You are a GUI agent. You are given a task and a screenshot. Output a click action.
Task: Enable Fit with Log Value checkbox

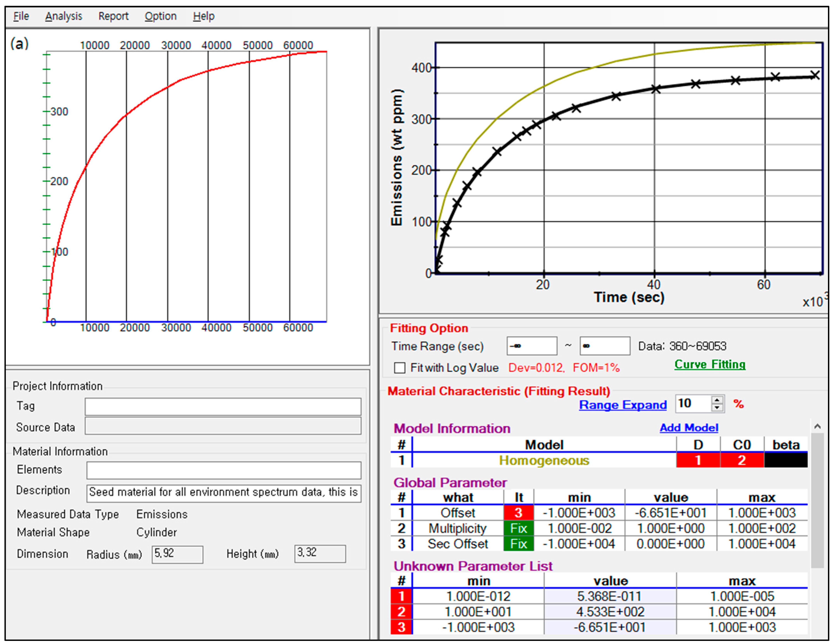coord(399,368)
